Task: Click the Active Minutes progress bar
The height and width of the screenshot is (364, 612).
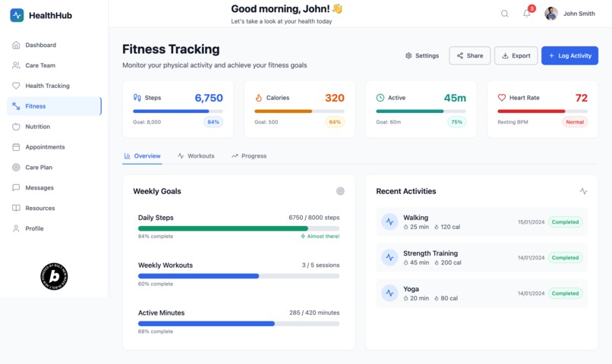Action: coord(238,324)
